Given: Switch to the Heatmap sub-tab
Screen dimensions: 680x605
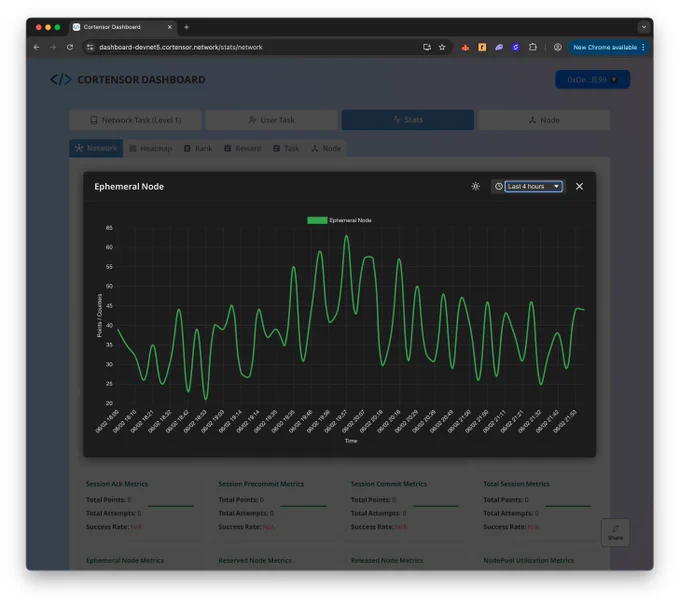Looking at the screenshot, I should 150,148.
